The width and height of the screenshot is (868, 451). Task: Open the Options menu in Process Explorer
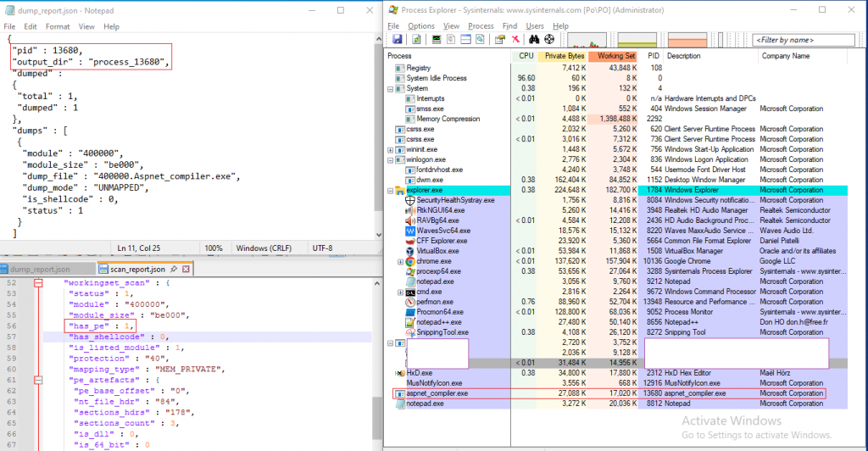421,26
